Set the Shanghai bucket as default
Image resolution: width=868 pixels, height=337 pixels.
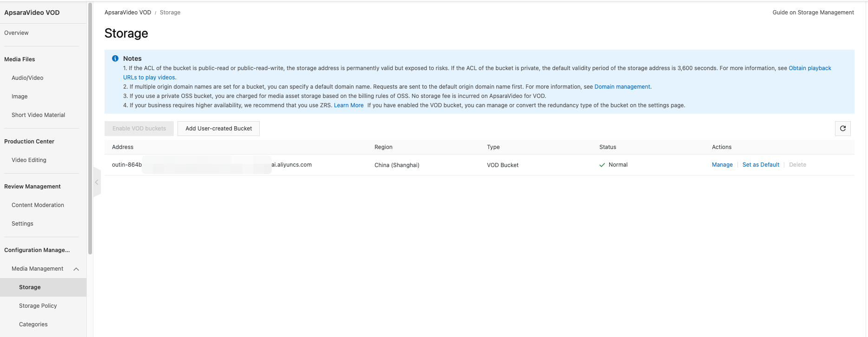(761, 165)
